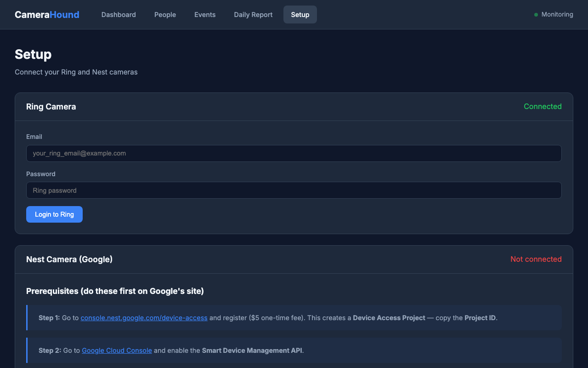Open the Daily Report page

coord(253,14)
